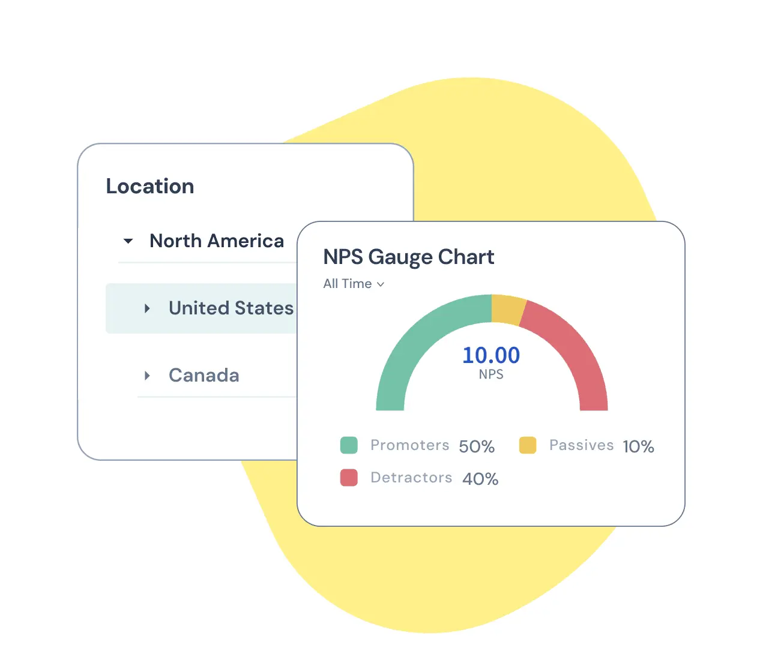
Task: Select Canada in the location list
Action: pyautogui.click(x=204, y=376)
